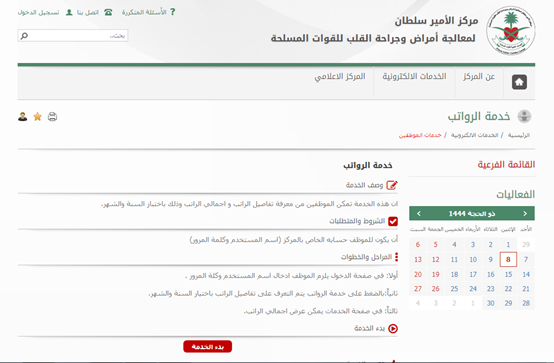Click the red بدء الخدمة button
The image size is (554, 363).
[x=207, y=347]
